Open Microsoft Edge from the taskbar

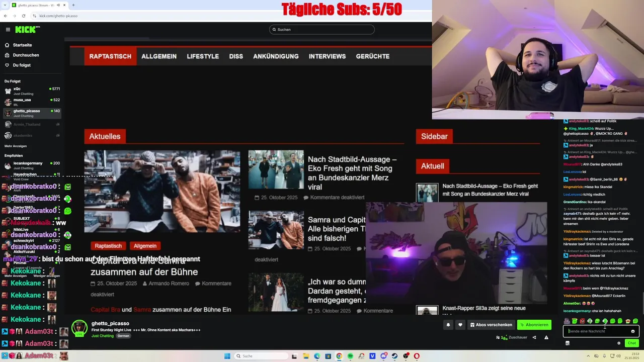(317, 356)
